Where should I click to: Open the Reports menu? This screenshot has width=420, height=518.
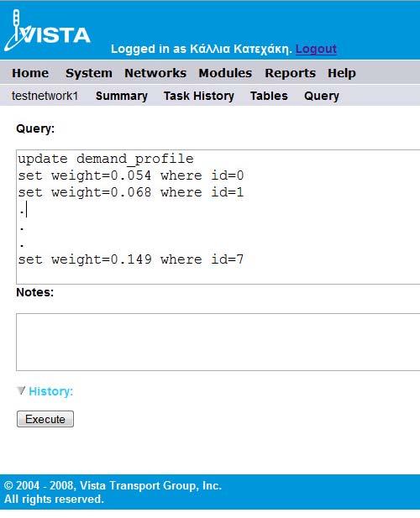290,73
